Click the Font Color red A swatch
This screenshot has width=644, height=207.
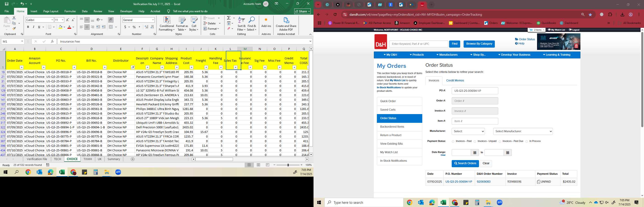[x=69, y=27]
